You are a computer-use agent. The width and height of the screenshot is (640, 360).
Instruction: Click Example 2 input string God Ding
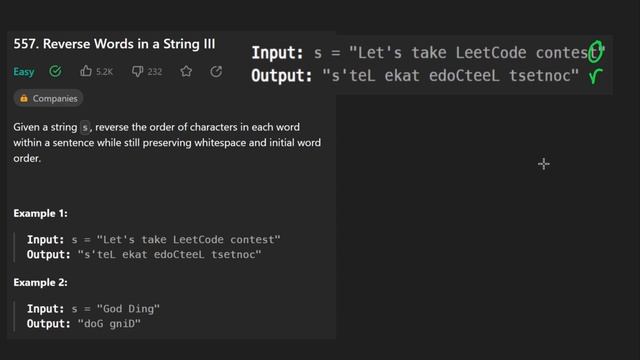pos(128,309)
